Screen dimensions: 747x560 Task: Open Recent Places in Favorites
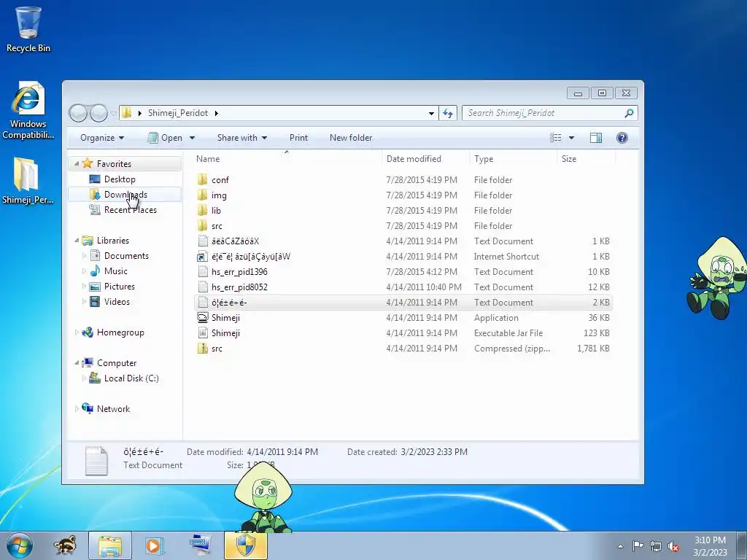click(x=130, y=209)
